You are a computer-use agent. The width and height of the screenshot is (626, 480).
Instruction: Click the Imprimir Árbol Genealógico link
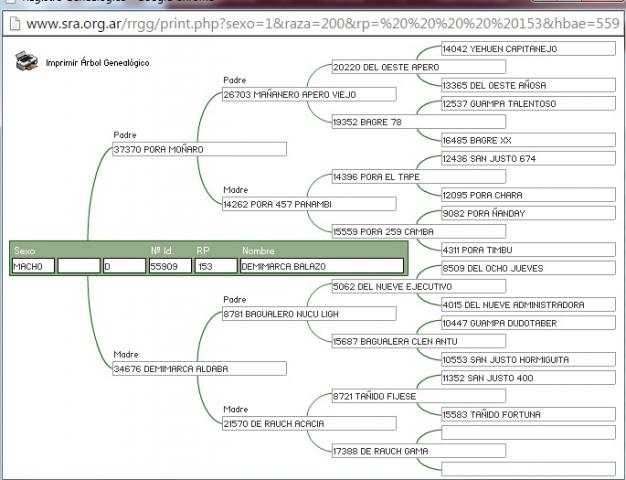97,63
